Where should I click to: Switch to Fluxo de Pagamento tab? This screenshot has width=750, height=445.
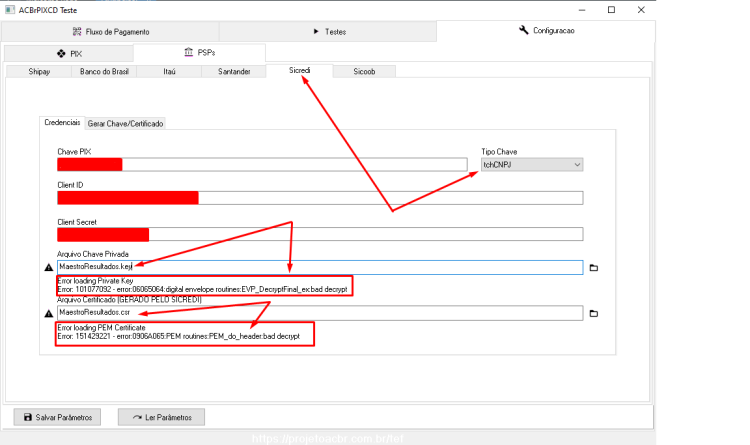point(110,32)
